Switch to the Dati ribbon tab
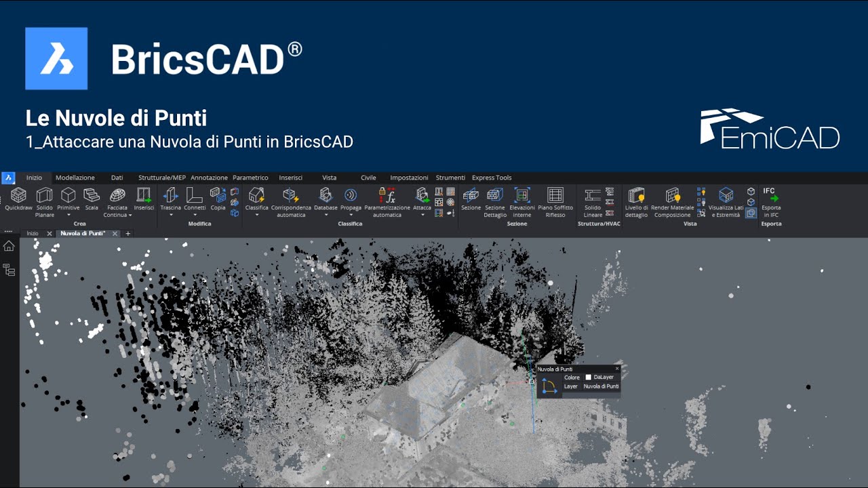The width and height of the screenshot is (868, 488). tap(117, 178)
